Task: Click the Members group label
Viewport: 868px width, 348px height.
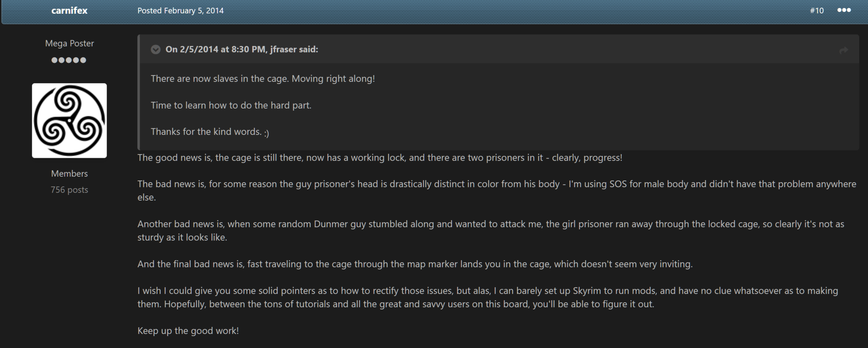Action: coord(69,174)
